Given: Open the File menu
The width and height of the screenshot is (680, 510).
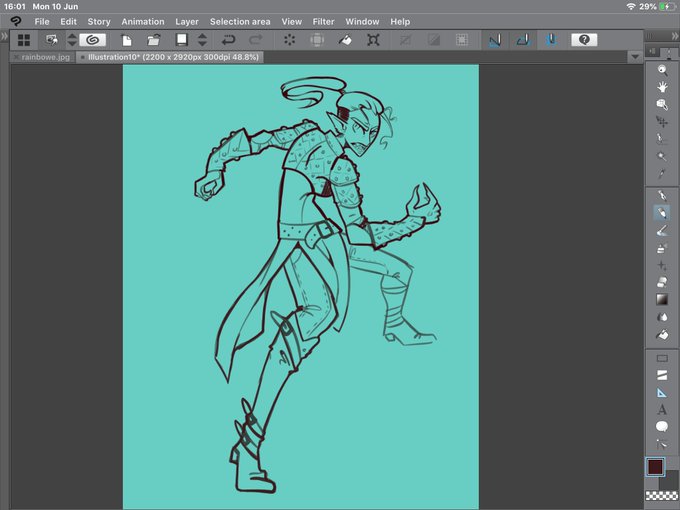Looking at the screenshot, I should [42, 21].
